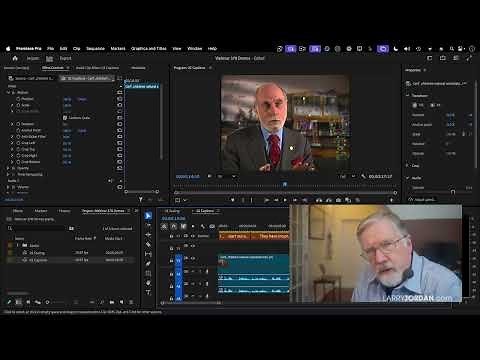Toggle Snap in Timeline
The image size is (480, 360).
click(174, 227)
